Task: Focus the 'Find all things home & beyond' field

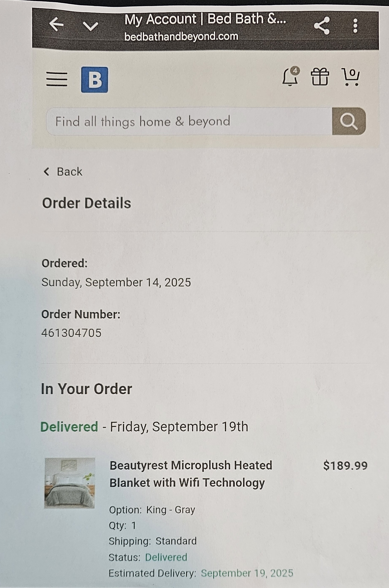Action: pyautogui.click(x=189, y=121)
